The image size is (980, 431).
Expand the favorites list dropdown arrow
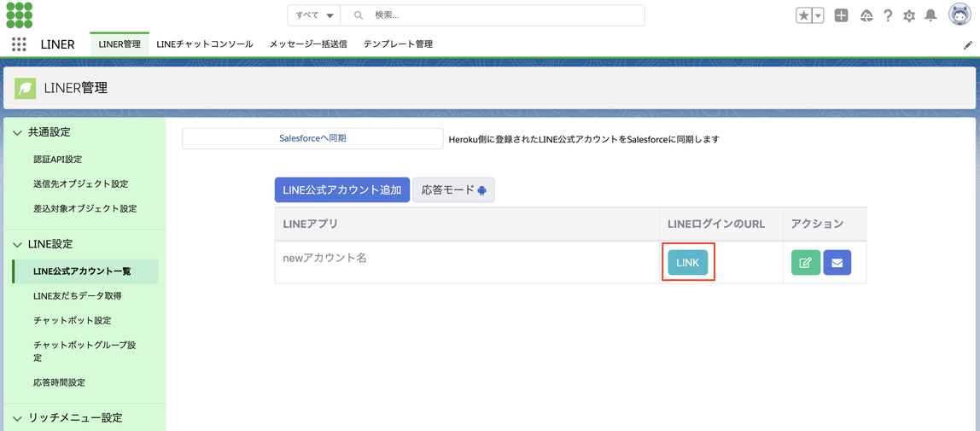[817, 15]
